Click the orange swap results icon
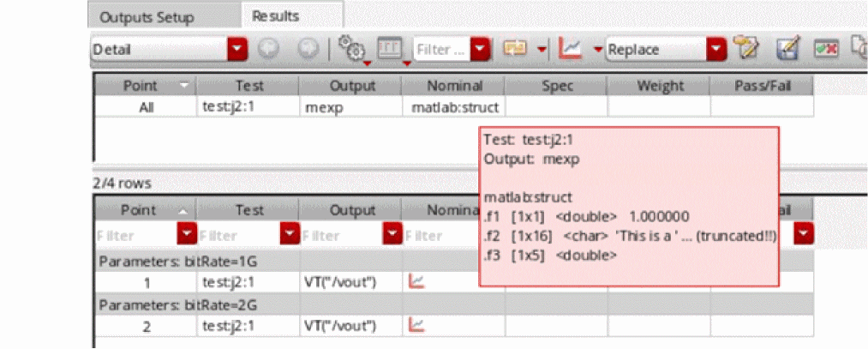The image size is (868, 349). point(514,49)
